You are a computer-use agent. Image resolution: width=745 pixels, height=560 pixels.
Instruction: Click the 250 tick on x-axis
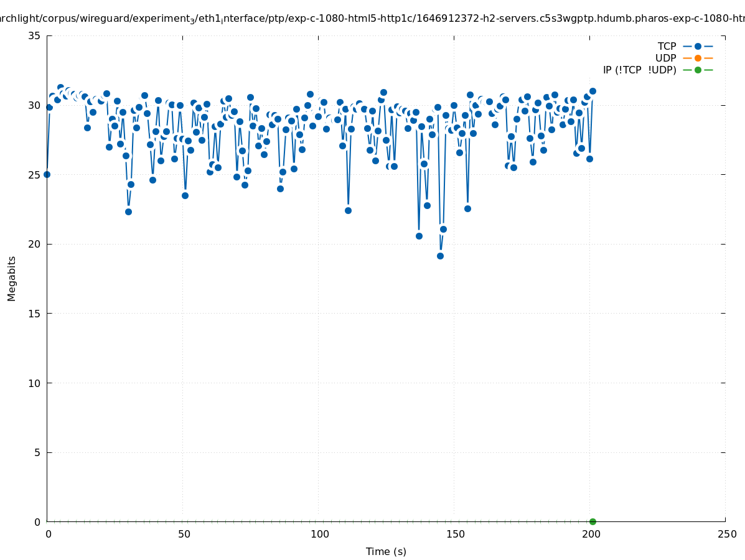click(726, 534)
